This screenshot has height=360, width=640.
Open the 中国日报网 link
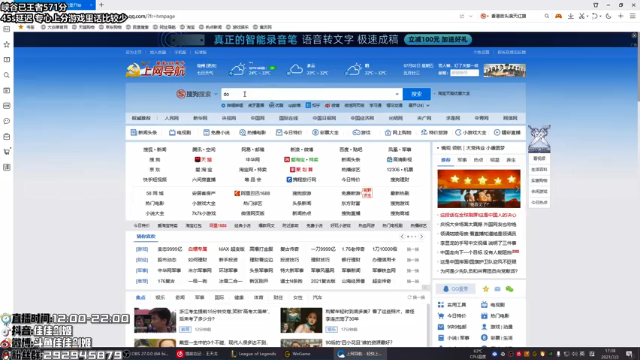pyautogui.click(x=324, y=118)
